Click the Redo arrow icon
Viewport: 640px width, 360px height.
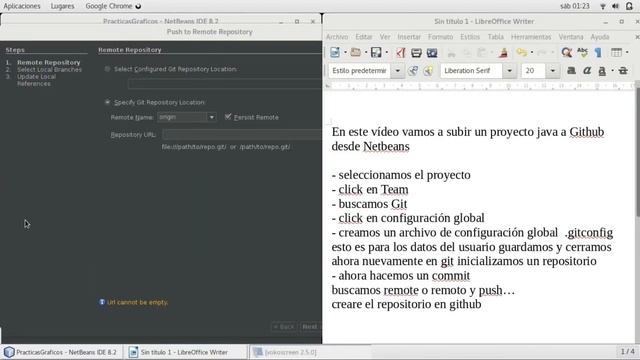pos(542,52)
